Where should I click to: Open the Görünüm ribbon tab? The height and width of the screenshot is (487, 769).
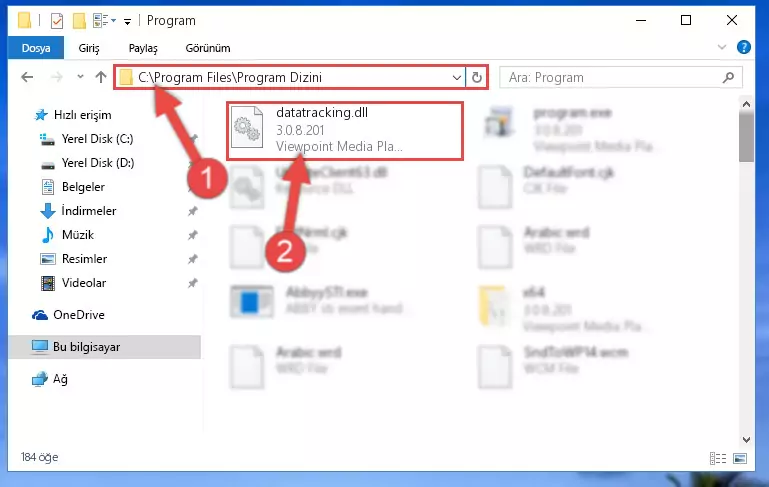tap(207, 48)
